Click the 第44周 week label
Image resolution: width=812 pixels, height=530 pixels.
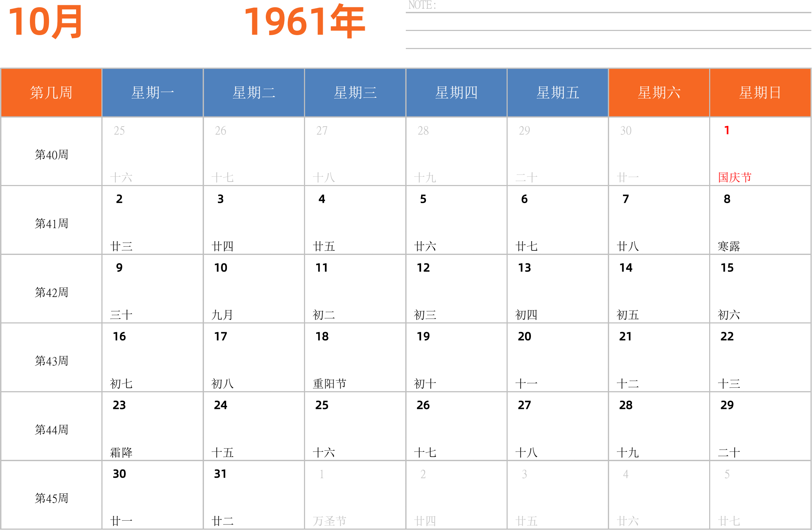coord(51,430)
